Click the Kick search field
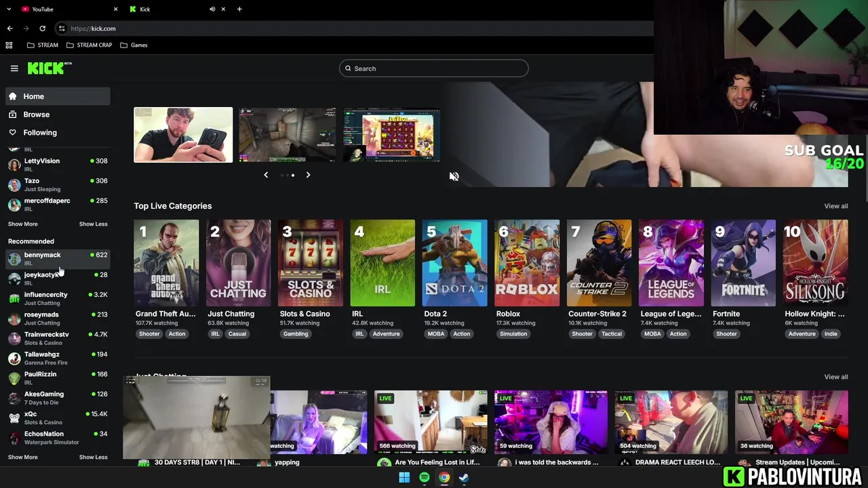This screenshot has width=868, height=488. 433,68
